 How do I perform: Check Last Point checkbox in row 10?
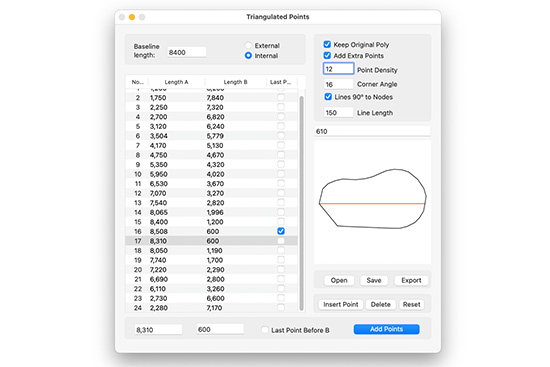pyautogui.click(x=281, y=174)
